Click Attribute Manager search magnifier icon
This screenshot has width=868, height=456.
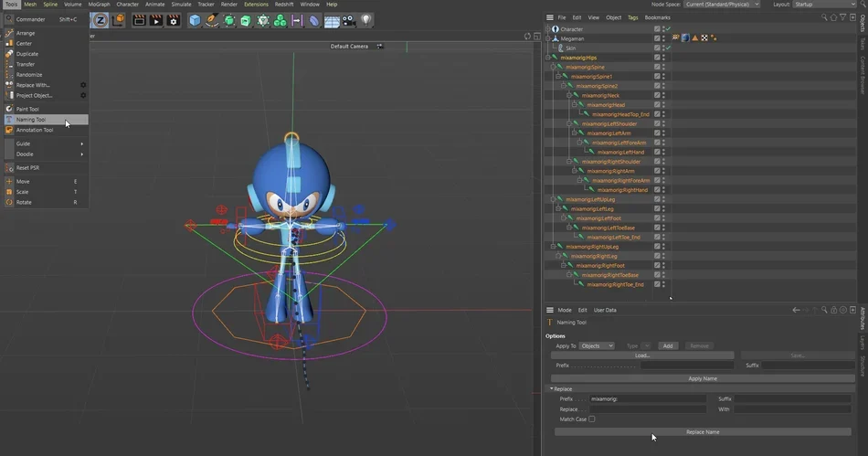(x=824, y=310)
